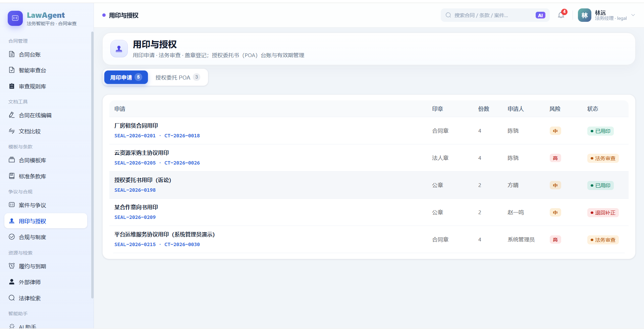Open contract link CT-2026-0026
Screen dimensions: 644x329
tap(182, 163)
